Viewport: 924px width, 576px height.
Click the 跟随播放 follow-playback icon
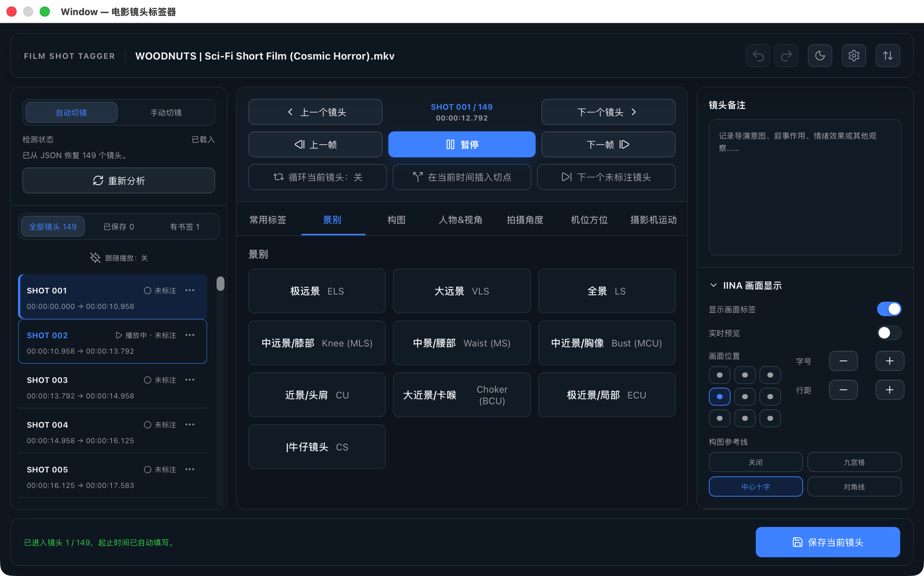(x=95, y=258)
